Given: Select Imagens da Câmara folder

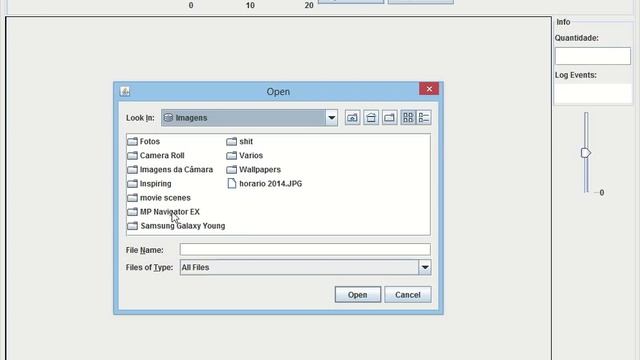Looking at the screenshot, I should click(x=170, y=169).
